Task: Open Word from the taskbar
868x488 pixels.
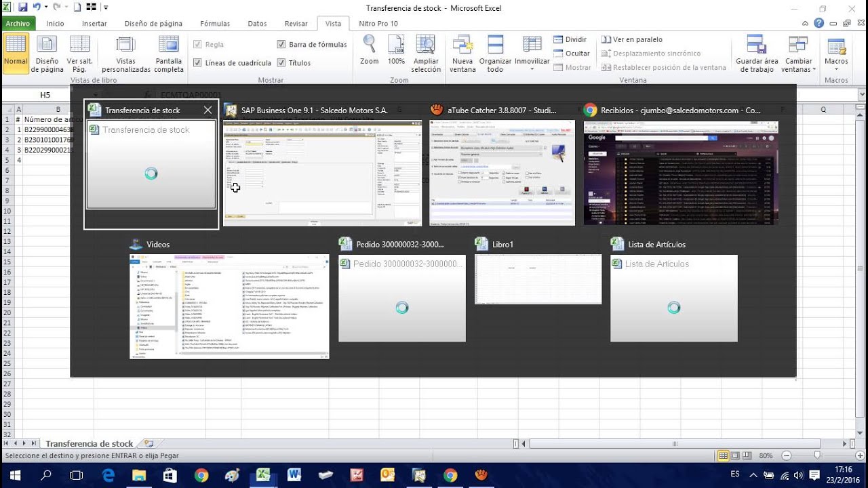Action: pos(294,475)
